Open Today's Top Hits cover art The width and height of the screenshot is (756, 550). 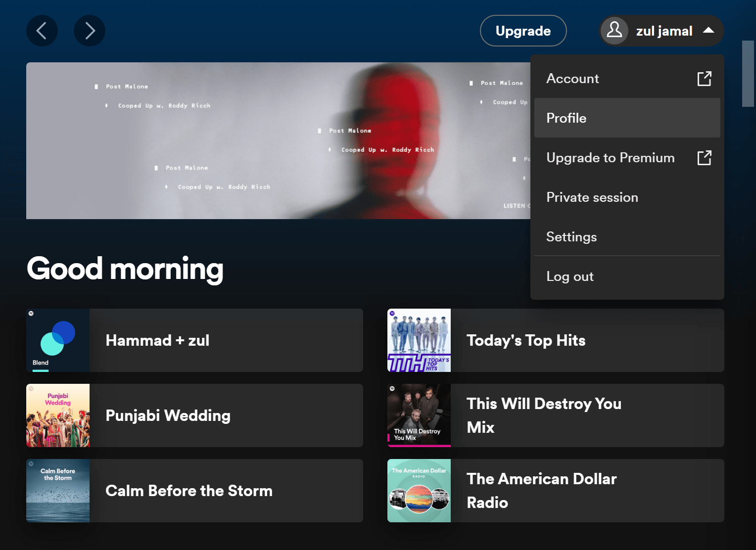click(419, 340)
